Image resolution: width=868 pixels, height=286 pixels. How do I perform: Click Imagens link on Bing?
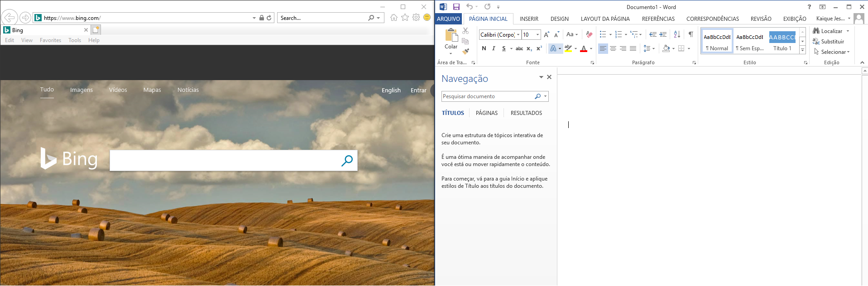[82, 90]
